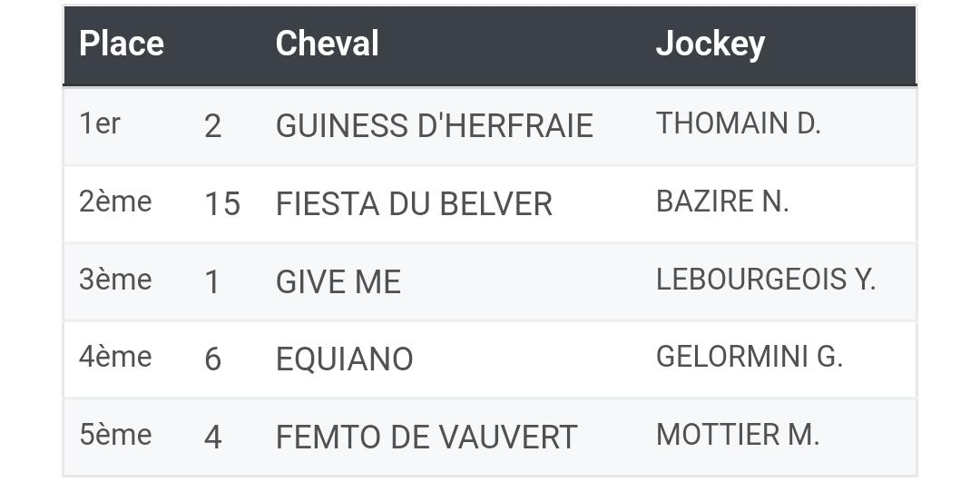Click jockey BAZIRE N.
The height and width of the screenshot is (482, 980).
722,202
